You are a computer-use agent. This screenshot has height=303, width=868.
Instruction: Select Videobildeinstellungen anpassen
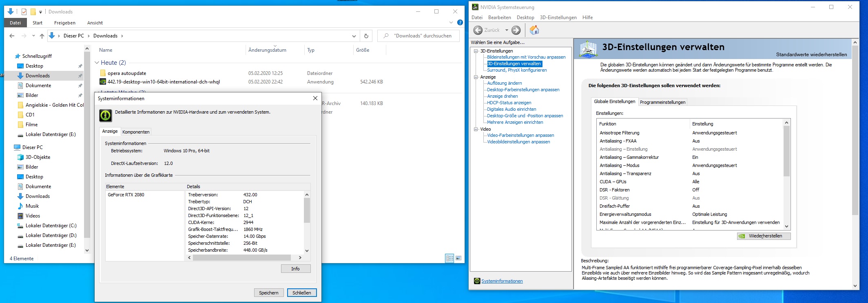(518, 142)
